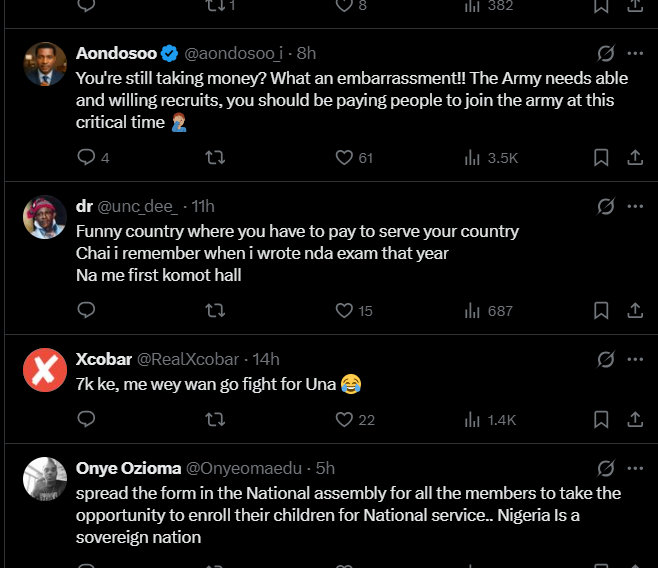Like dr's tweet with 15 likes
Screen dimensions: 658x568
click(x=345, y=310)
